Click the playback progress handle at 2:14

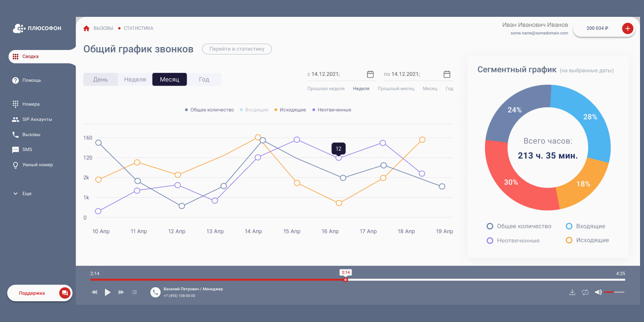pyautogui.click(x=346, y=280)
